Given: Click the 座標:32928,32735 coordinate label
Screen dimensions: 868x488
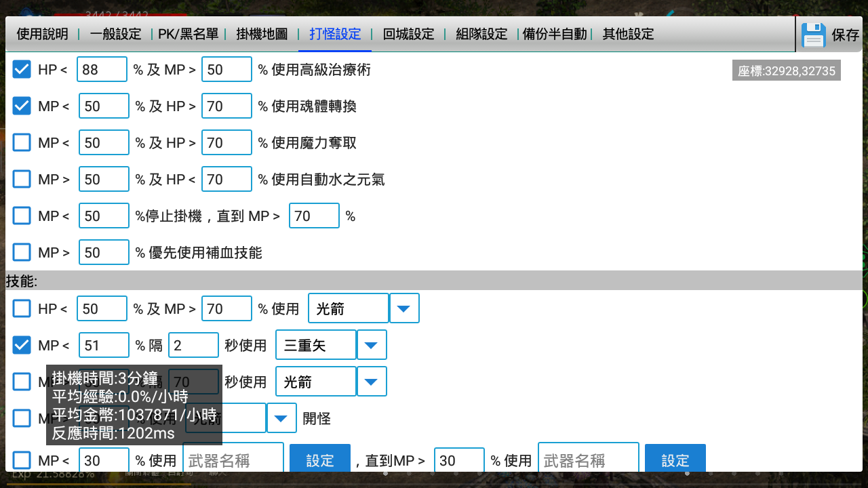Looking at the screenshot, I should pos(787,70).
